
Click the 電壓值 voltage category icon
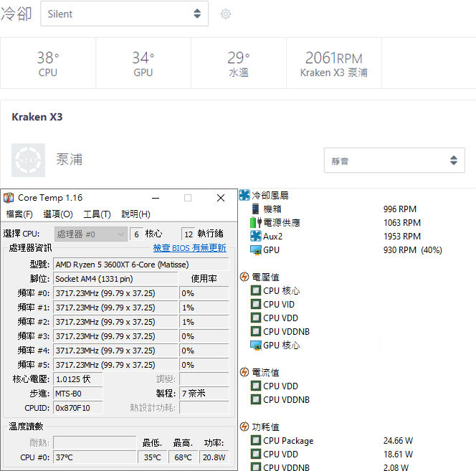click(244, 277)
